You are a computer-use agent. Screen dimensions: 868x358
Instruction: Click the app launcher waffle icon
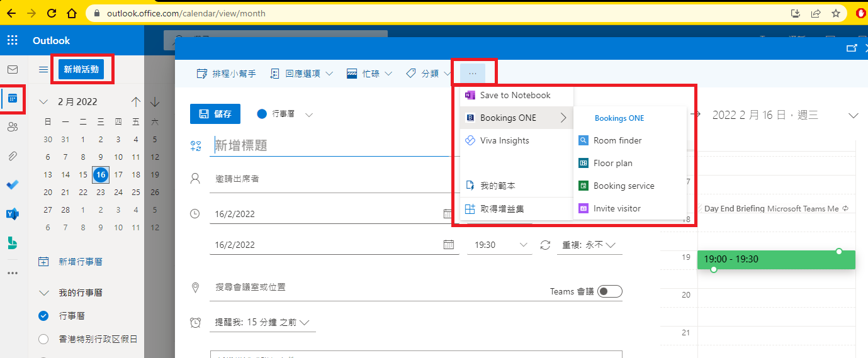point(13,40)
